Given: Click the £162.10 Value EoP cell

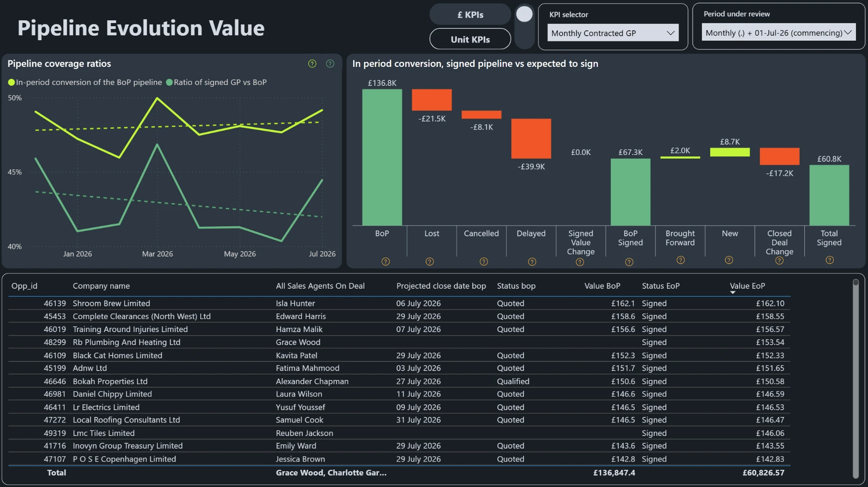Looking at the screenshot, I should click(x=770, y=304).
